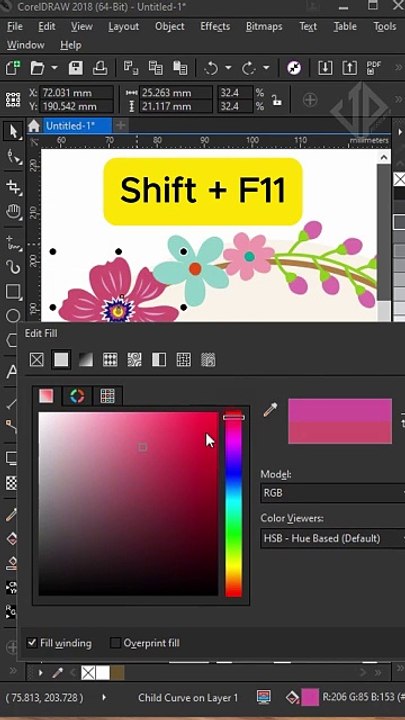This screenshot has width=405, height=720.
Task: Expand the status bar coordinates arrow
Action: point(104,697)
